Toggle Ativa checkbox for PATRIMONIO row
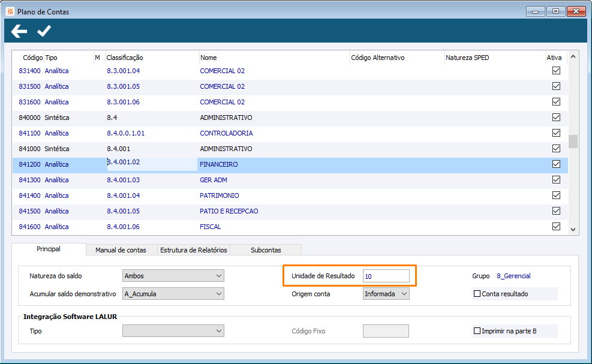 tap(556, 195)
